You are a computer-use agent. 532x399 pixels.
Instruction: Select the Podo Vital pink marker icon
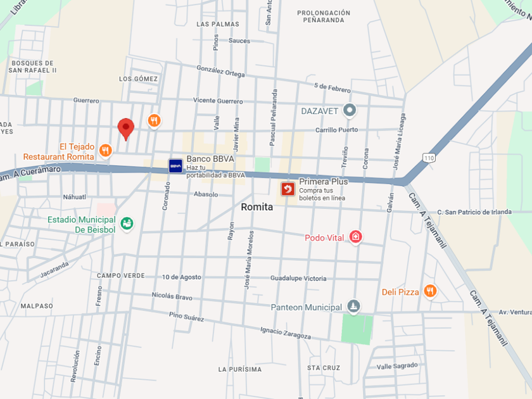(x=355, y=236)
